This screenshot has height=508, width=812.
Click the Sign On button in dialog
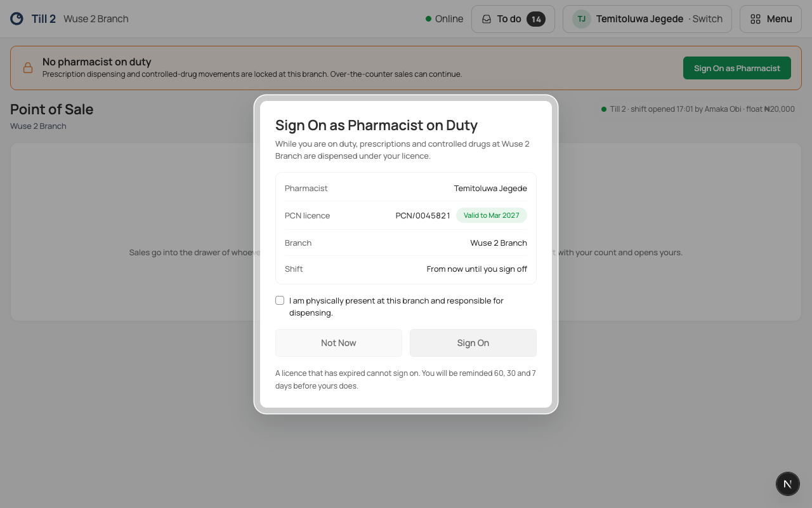pos(473,343)
